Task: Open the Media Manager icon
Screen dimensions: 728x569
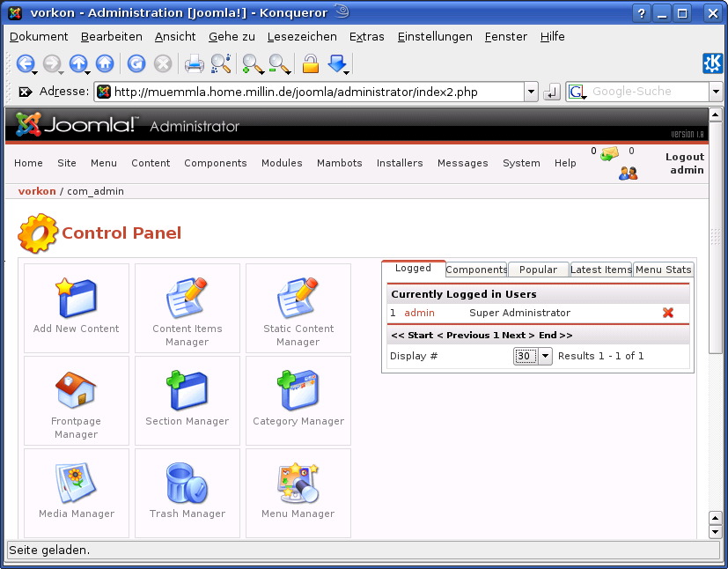Action: click(x=76, y=483)
